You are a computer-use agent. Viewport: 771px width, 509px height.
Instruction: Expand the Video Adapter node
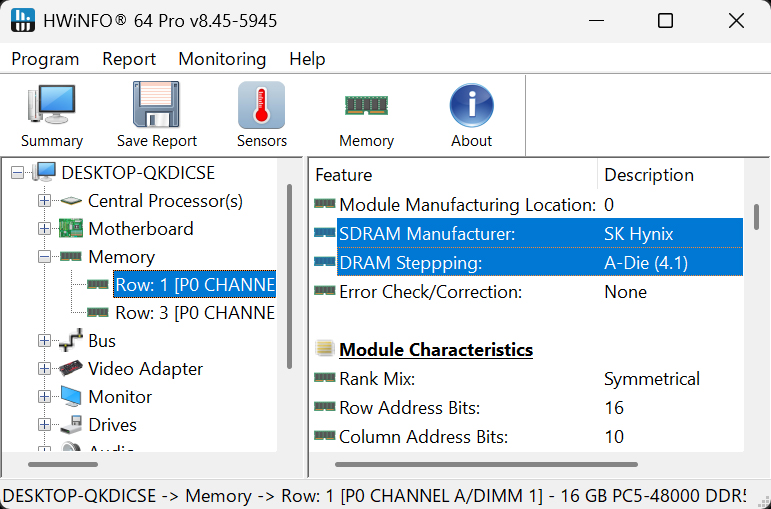[44, 369]
